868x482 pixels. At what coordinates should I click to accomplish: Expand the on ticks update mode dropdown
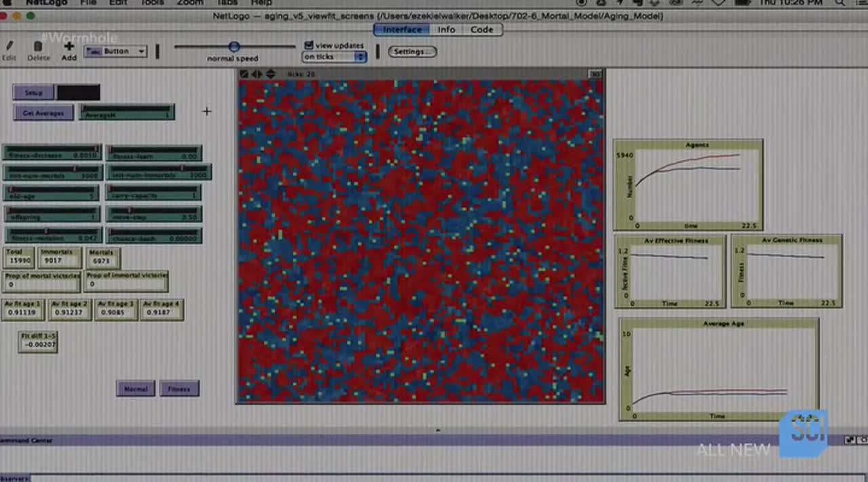334,57
